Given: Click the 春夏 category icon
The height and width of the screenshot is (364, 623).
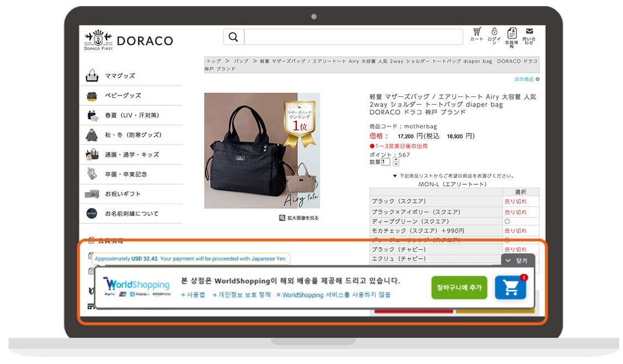Looking at the screenshot, I should [92, 115].
